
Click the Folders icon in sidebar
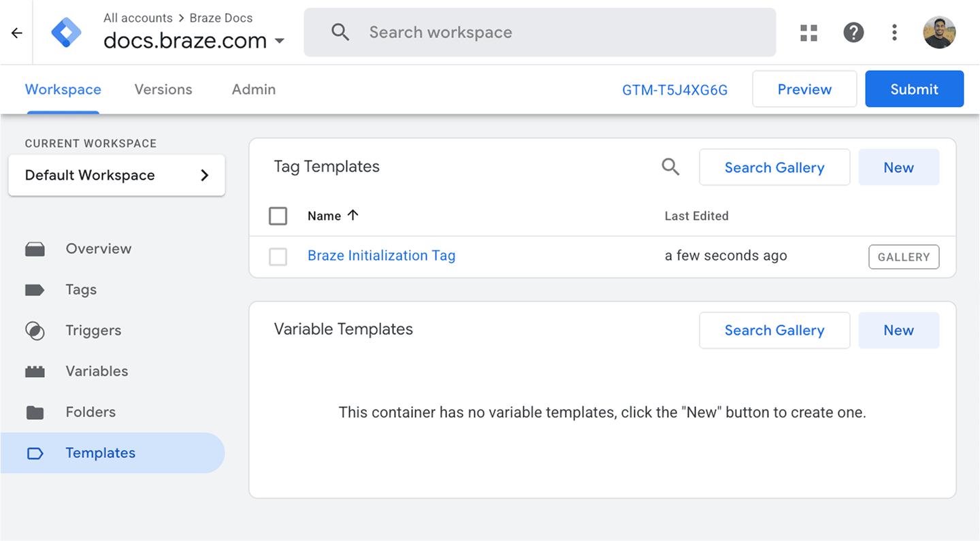[x=35, y=412]
